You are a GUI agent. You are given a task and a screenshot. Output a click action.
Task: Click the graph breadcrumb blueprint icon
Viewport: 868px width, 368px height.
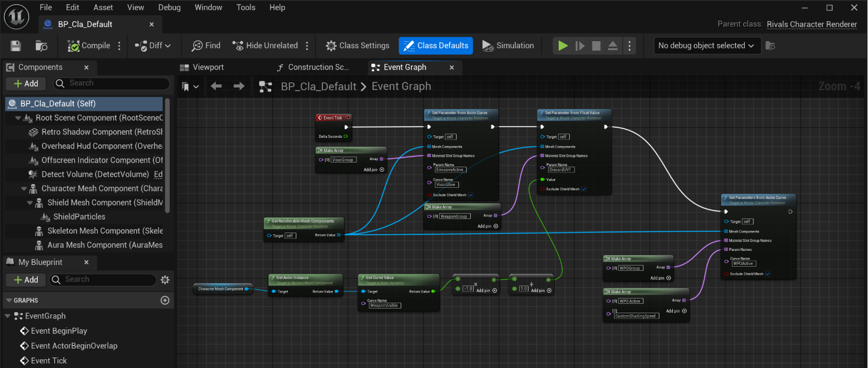(265, 87)
